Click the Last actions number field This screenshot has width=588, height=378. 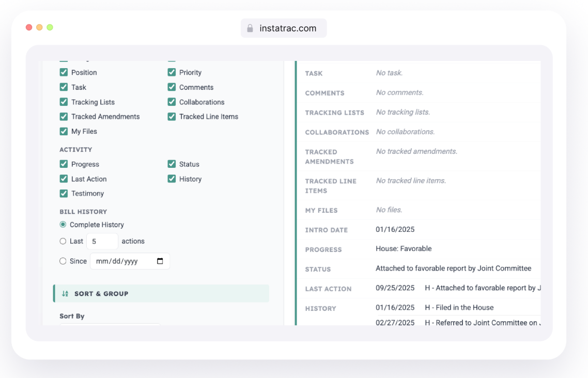click(x=102, y=241)
